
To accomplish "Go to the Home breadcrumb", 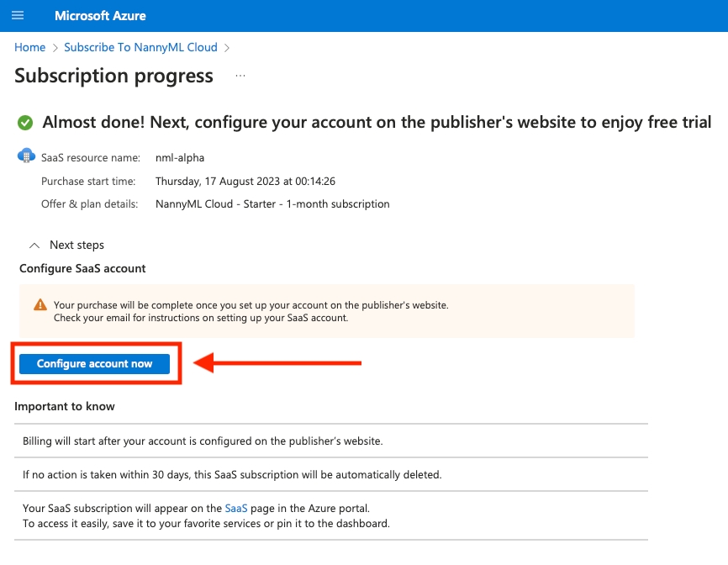I will (29, 48).
